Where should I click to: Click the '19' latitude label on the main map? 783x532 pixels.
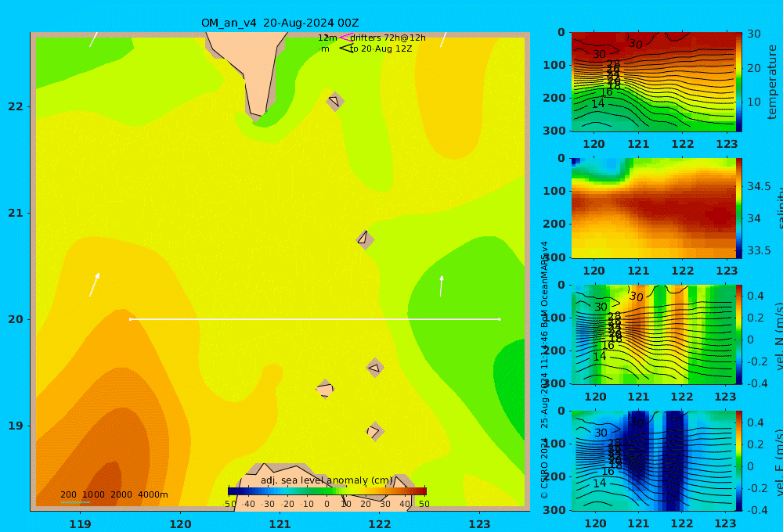click(16, 426)
